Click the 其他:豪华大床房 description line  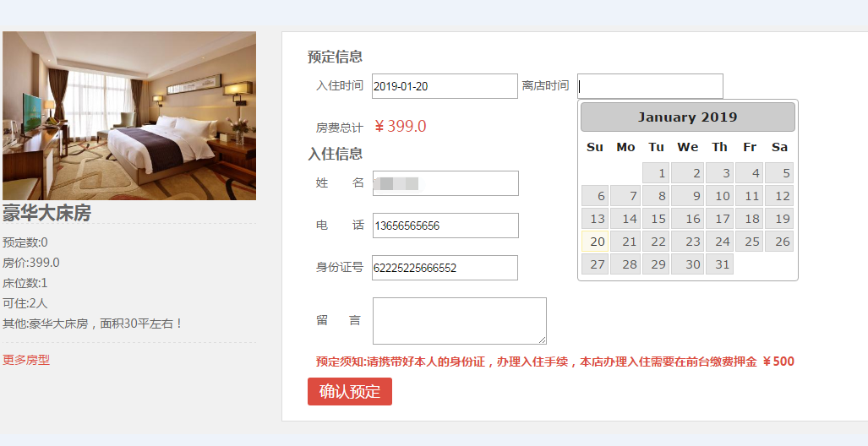pyautogui.click(x=93, y=324)
